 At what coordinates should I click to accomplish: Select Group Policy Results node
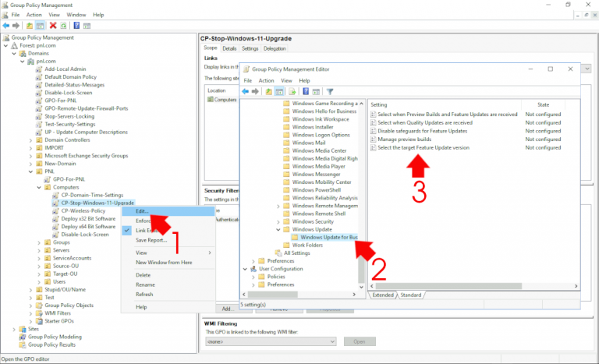coord(51,345)
